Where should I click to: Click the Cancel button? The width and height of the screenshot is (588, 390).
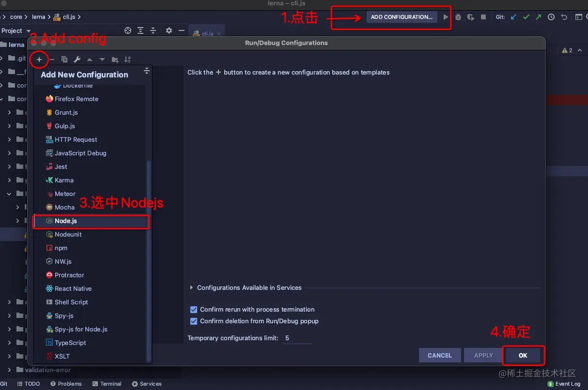coord(439,356)
